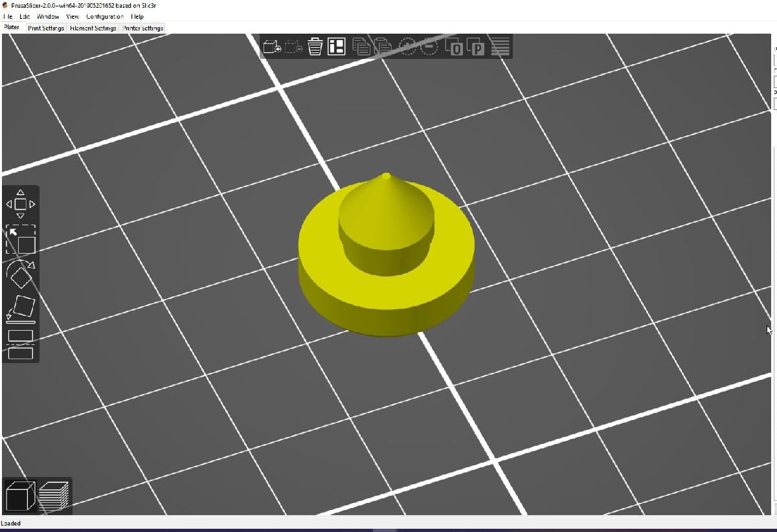Switch to sliced layers preview view
Image resolution: width=777 pixels, height=532 pixels.
tap(54, 496)
